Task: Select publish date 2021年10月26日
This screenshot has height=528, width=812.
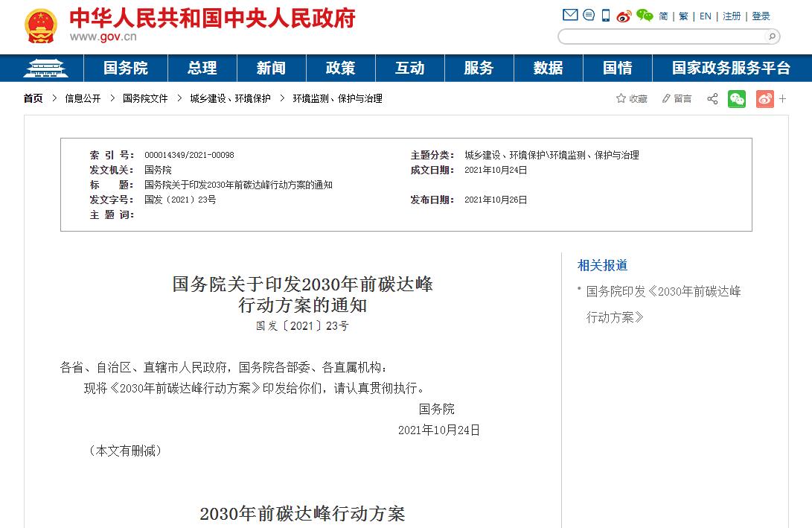Action: [x=496, y=200]
